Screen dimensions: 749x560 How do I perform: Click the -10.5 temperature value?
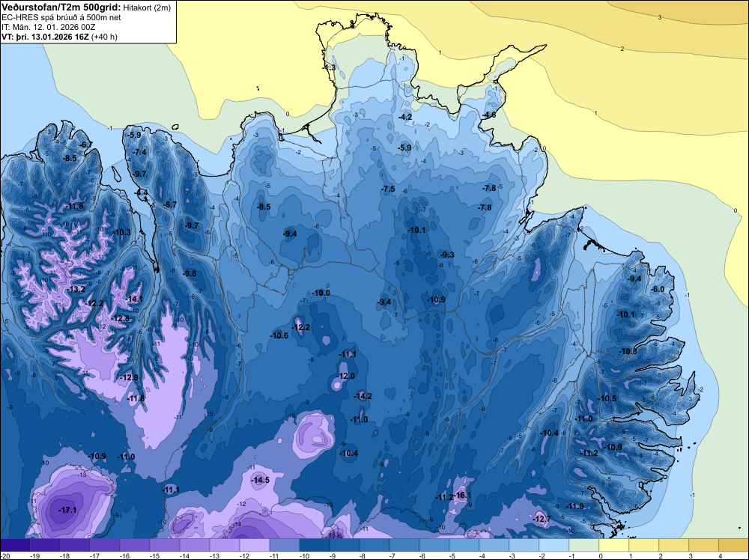coord(607,398)
